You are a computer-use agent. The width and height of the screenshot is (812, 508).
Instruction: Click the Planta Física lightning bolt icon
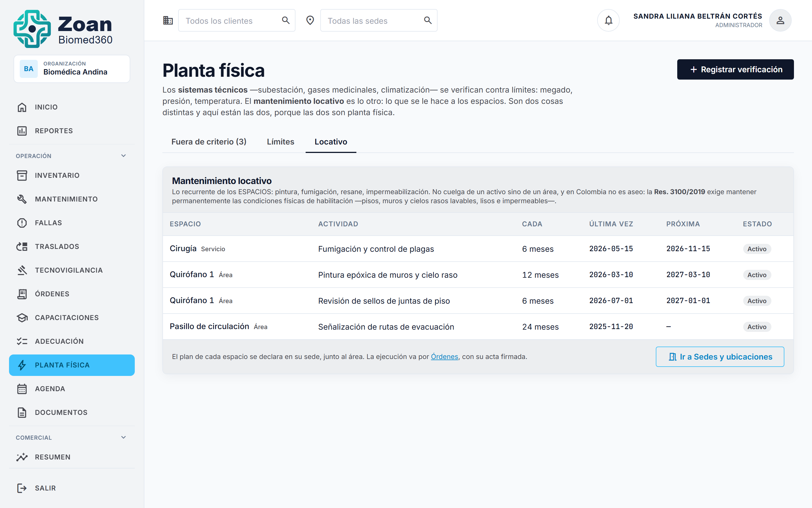click(x=22, y=365)
